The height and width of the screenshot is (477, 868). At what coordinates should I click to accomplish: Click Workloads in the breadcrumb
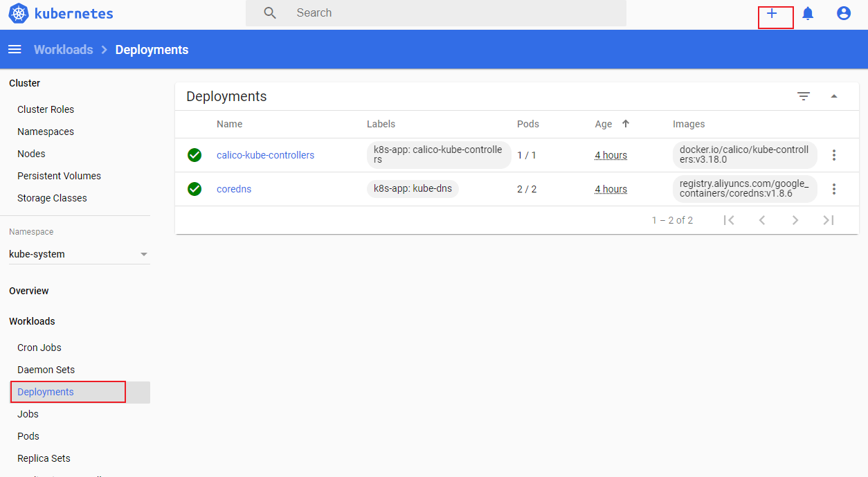pyautogui.click(x=64, y=50)
